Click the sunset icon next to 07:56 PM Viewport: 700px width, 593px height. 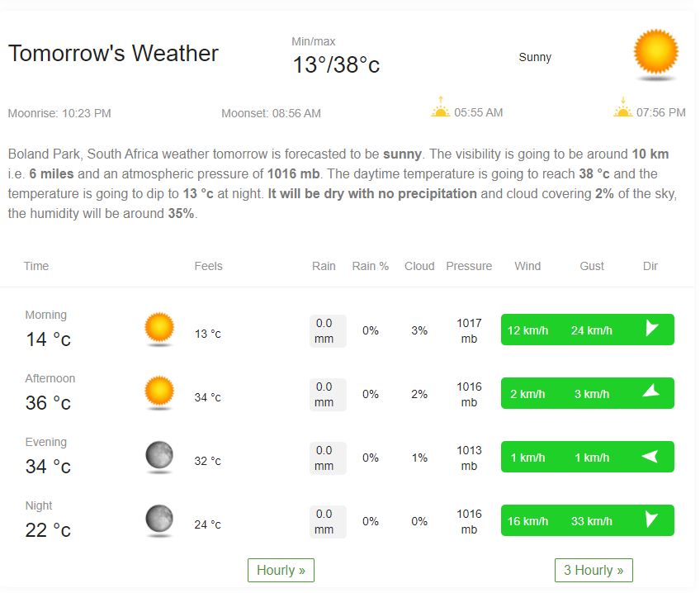coord(622,107)
